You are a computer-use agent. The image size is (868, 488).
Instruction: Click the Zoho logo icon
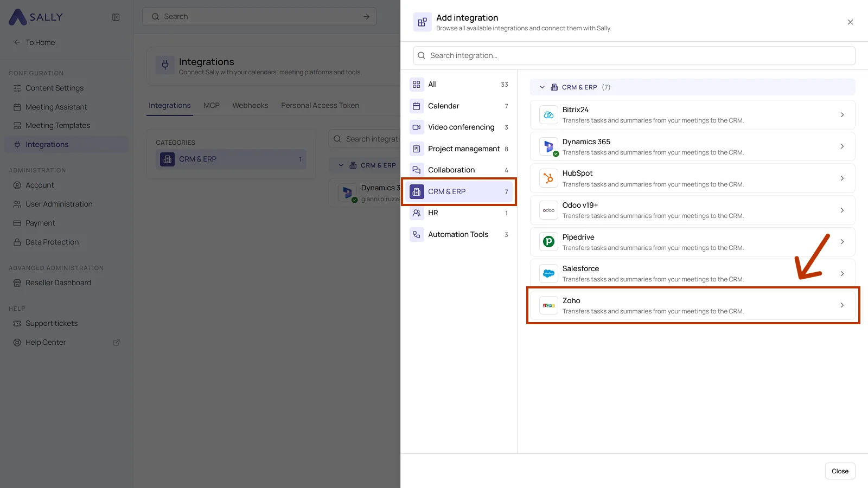tap(548, 305)
